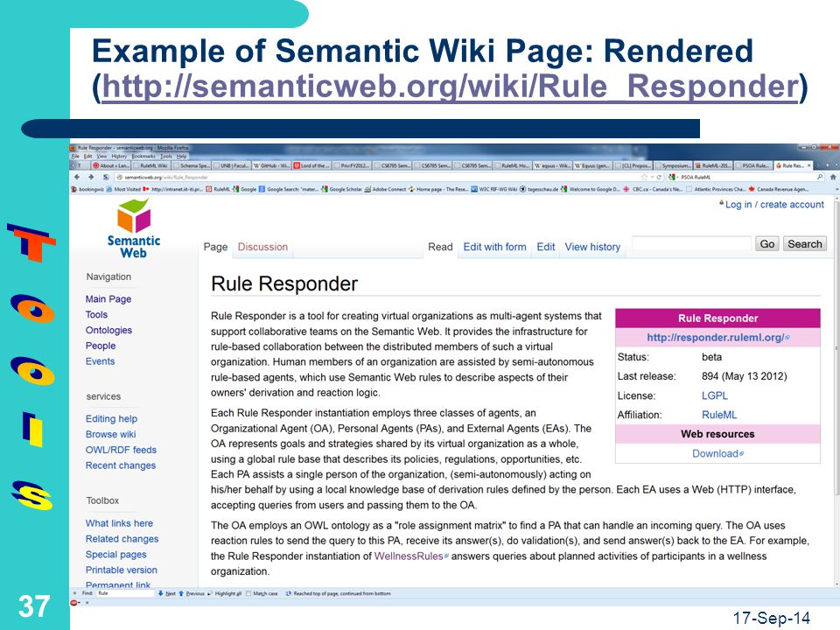Image resolution: width=840 pixels, height=630 pixels.
Task: Switch to the PSOA Rule... browser tab
Action: pos(753,165)
